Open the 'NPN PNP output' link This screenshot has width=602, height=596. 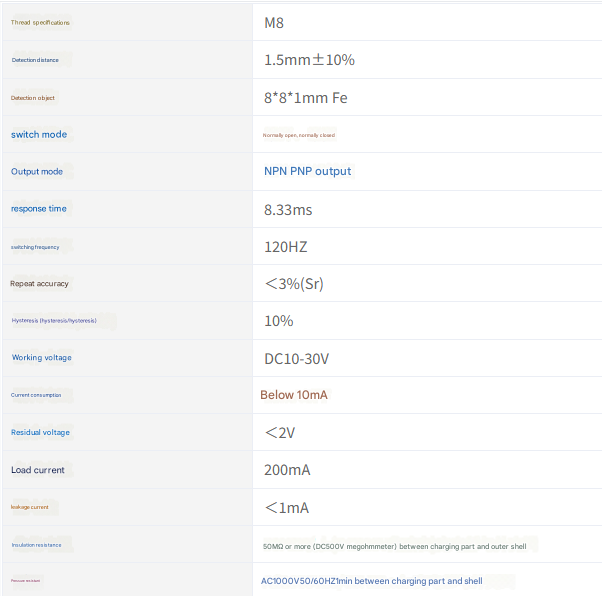pyautogui.click(x=307, y=171)
